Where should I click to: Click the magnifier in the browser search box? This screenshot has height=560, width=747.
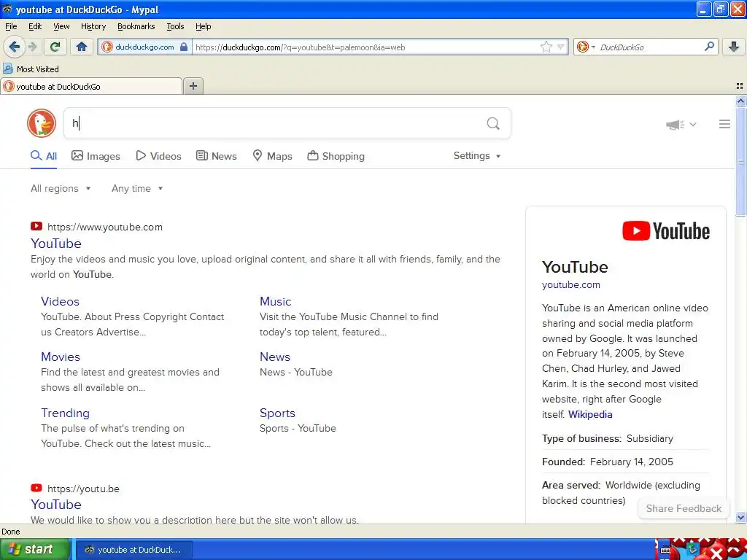[709, 47]
